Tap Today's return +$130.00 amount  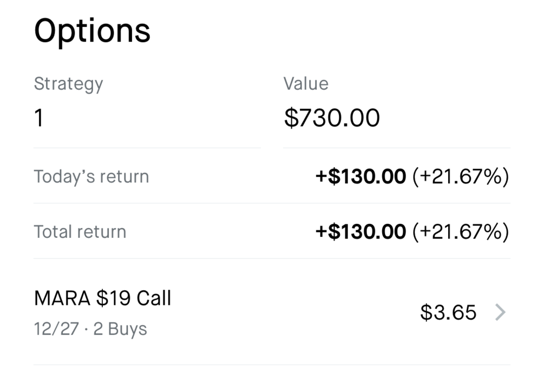pos(361,177)
